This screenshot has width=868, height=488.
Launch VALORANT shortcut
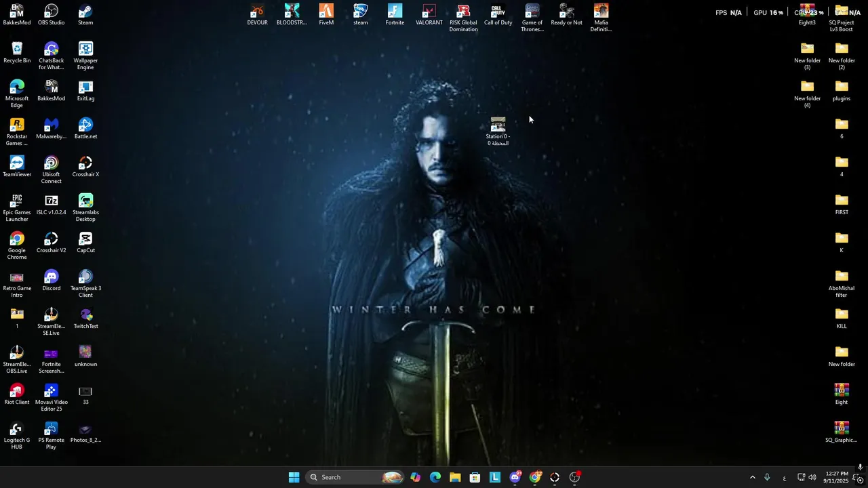tap(429, 15)
